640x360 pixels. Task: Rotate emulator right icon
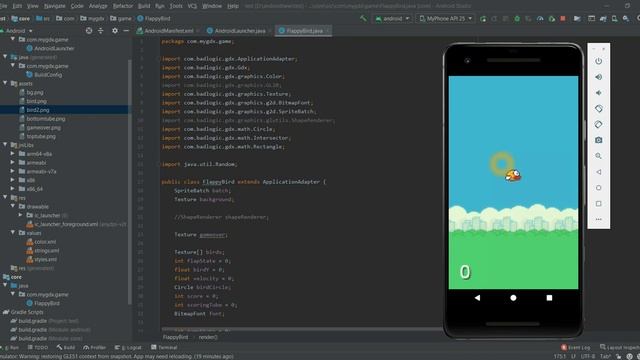[598, 124]
